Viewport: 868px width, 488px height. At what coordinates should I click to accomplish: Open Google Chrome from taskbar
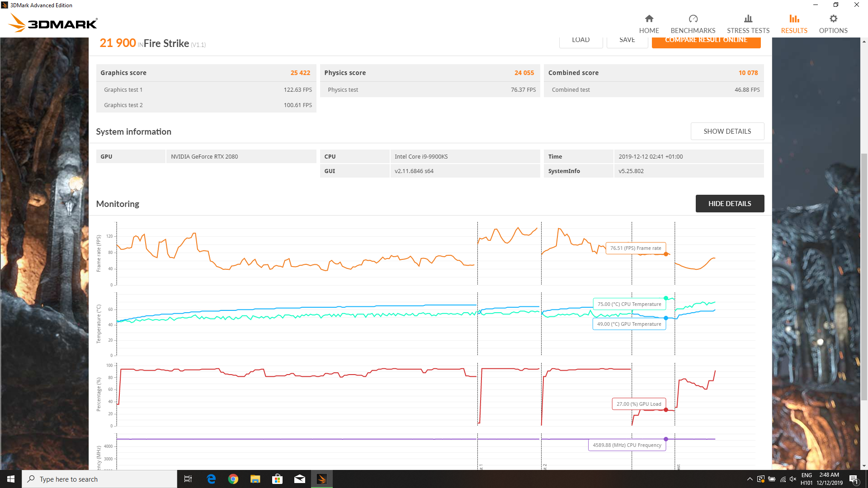pyautogui.click(x=233, y=479)
